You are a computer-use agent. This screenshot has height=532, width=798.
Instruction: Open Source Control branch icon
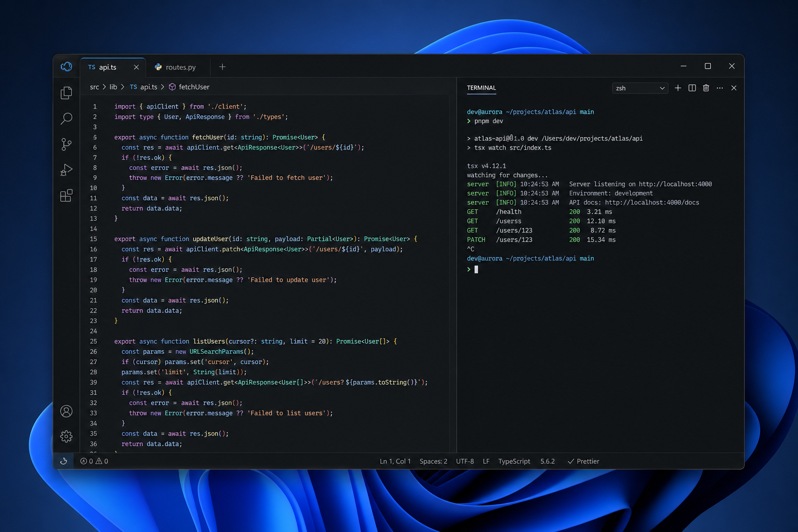tap(66, 144)
